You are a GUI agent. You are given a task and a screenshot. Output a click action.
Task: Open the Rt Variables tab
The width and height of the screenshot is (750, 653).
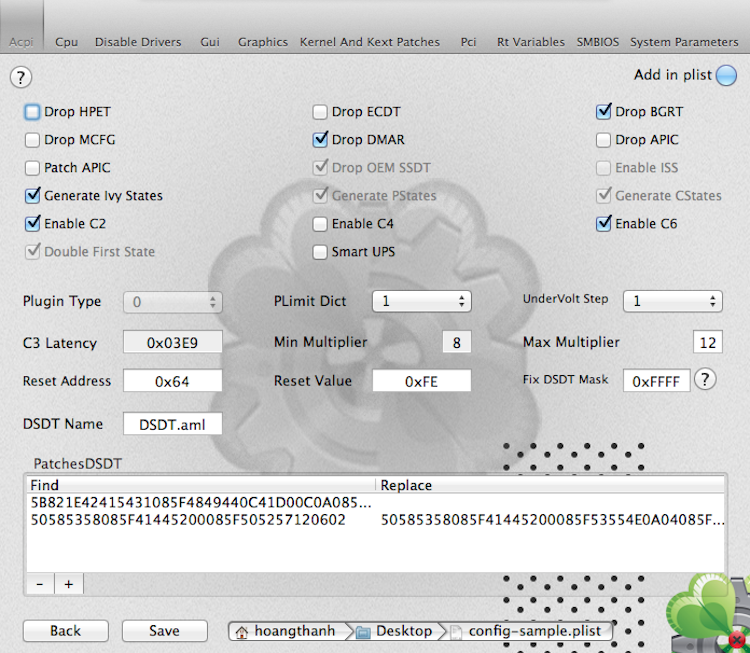[x=531, y=42]
